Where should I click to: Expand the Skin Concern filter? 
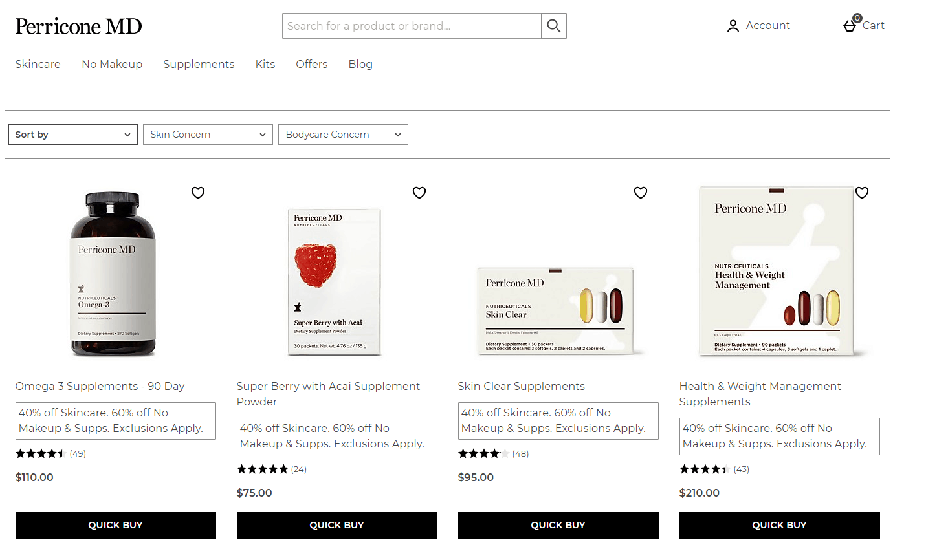(208, 135)
